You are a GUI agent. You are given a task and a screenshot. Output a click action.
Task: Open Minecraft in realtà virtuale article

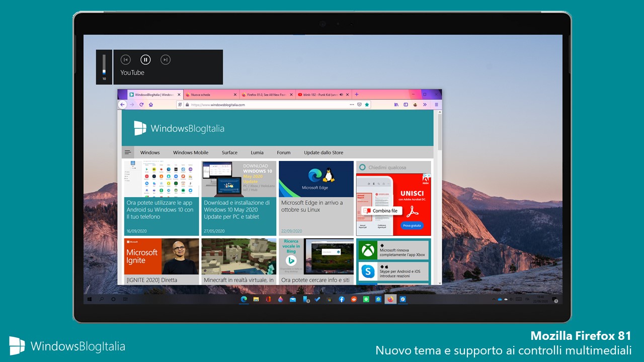point(239,261)
